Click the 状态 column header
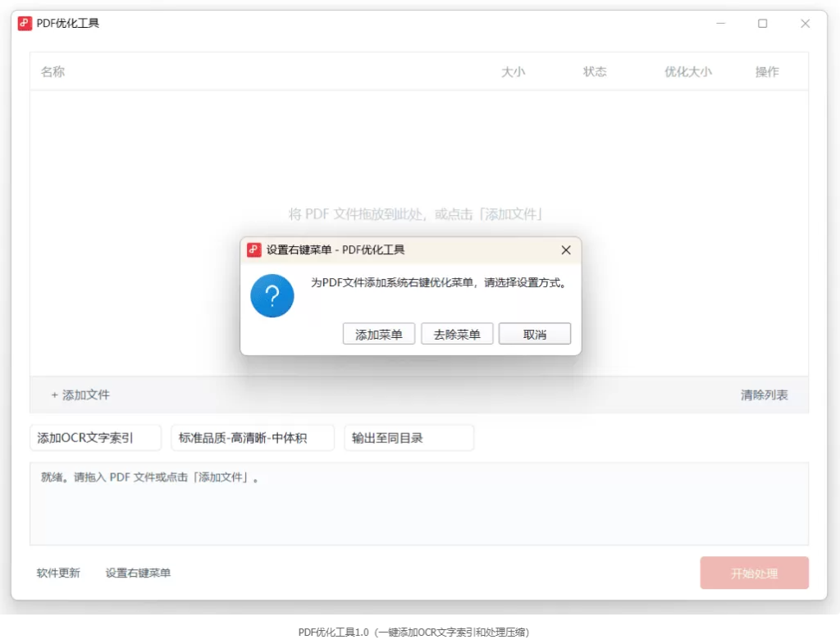840x644 pixels. [x=595, y=72]
